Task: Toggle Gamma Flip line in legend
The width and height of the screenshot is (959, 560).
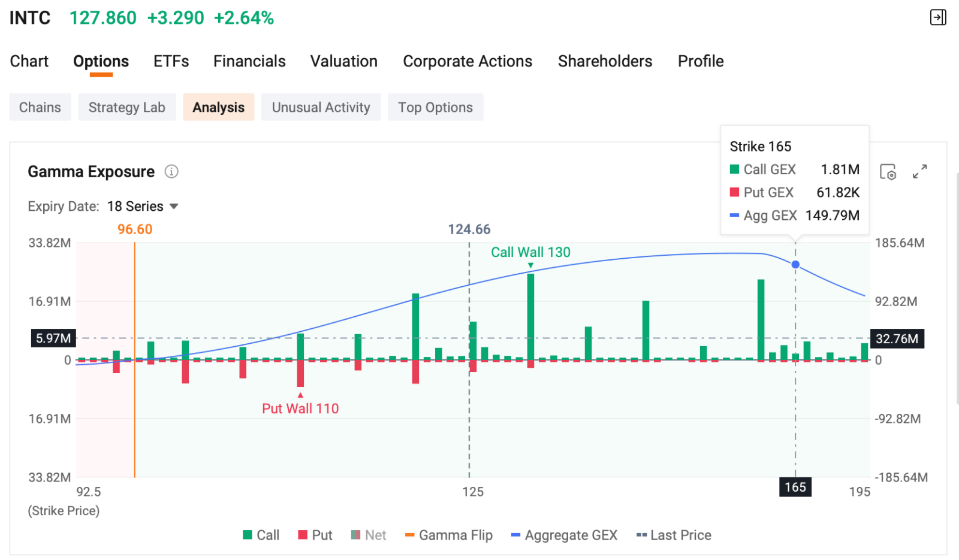Action: coord(449,535)
